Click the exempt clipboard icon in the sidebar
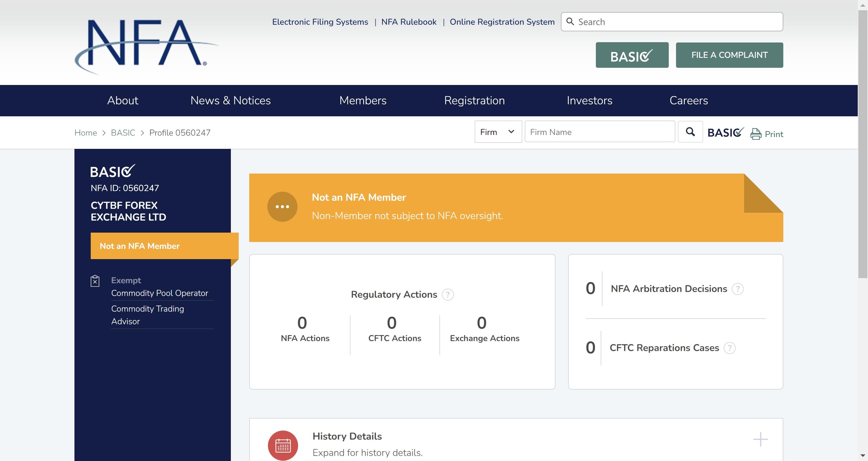 [x=95, y=281]
